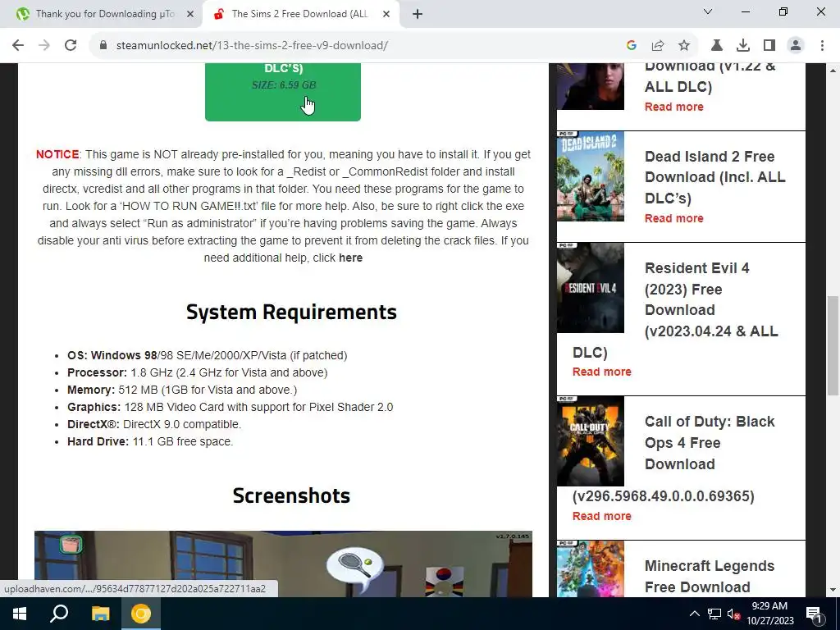Open File Explorer from taskbar
The image size is (840, 630).
(x=100, y=614)
